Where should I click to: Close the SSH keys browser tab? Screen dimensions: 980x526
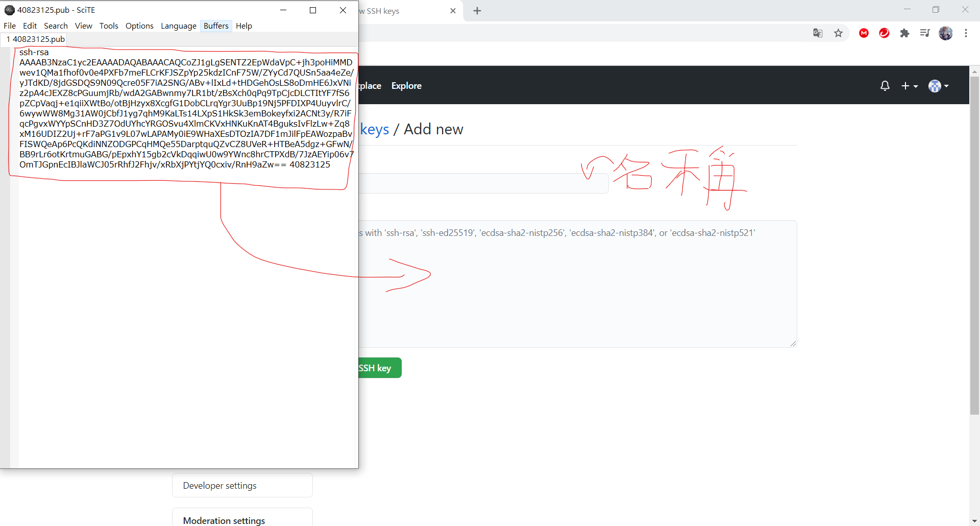453,11
